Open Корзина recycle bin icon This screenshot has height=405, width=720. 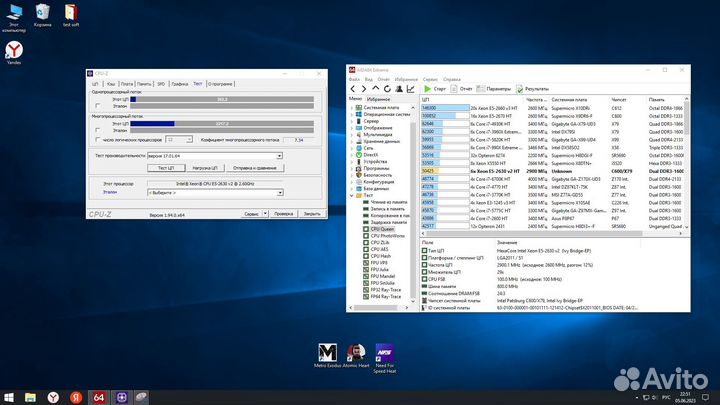42,15
